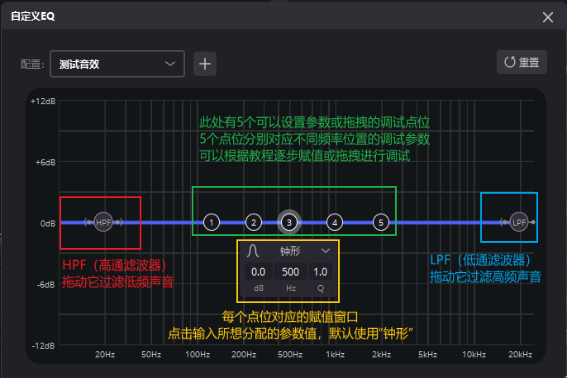Image resolution: width=567 pixels, height=378 pixels.
Task: Click the LPF low-pass filter node
Action: [x=519, y=222]
